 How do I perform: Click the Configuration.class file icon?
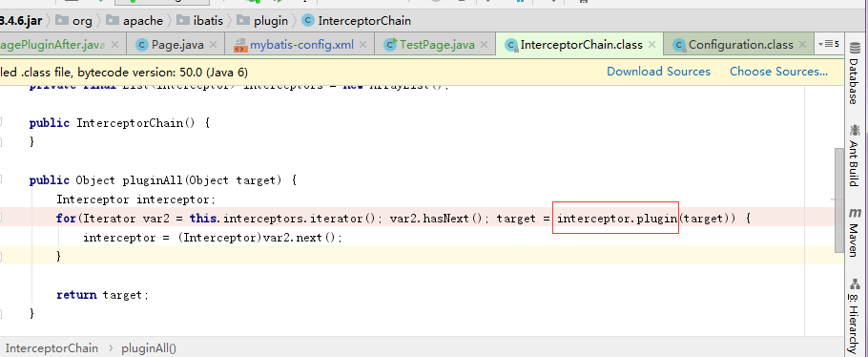(x=679, y=45)
